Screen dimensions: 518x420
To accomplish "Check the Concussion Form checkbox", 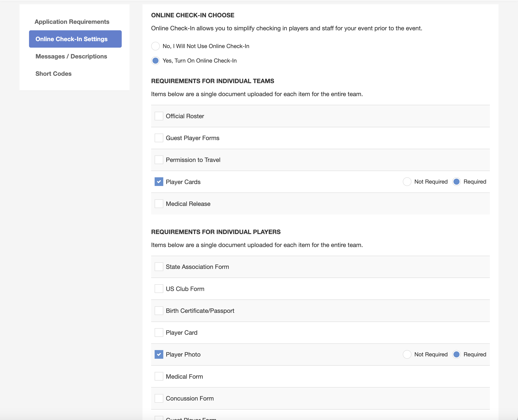I will [159, 398].
